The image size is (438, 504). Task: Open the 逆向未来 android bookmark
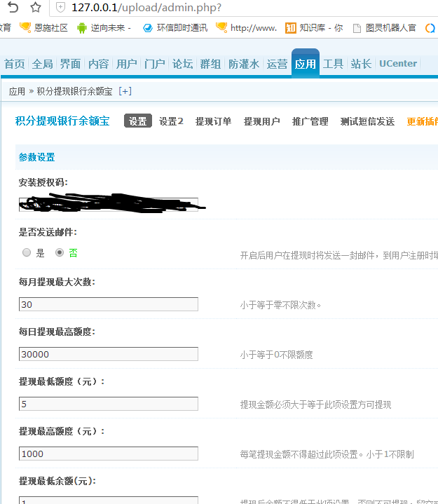[104, 28]
